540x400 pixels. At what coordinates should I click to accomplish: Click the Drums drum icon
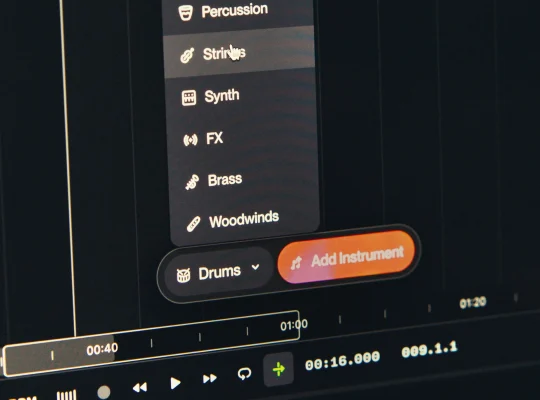click(x=183, y=275)
